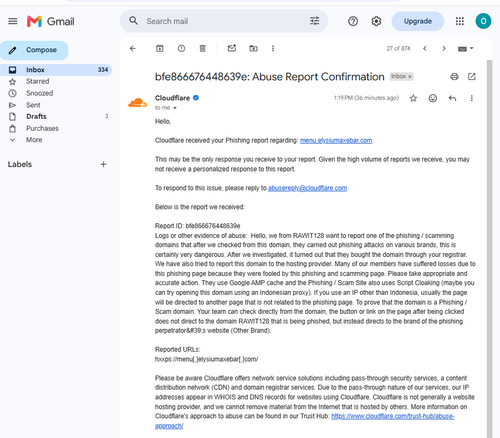Open the Inbox folder
Screen dimensions: 500x438
coord(56,70)
